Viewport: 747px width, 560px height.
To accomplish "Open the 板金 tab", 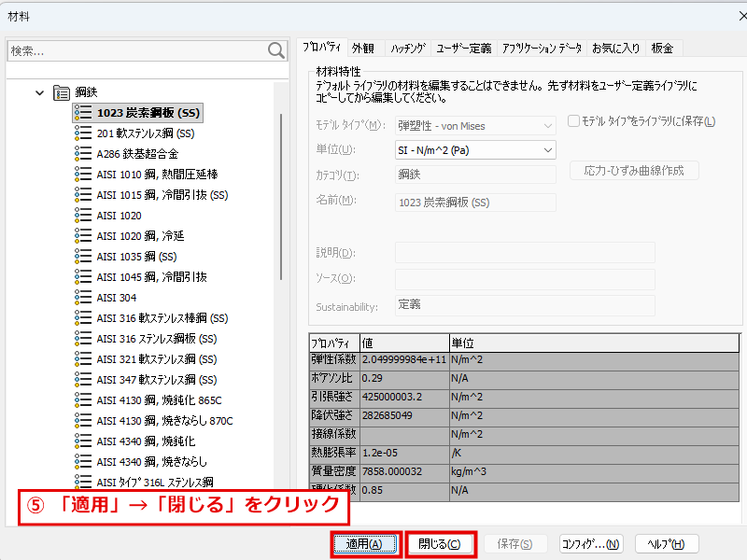I will tap(662, 49).
